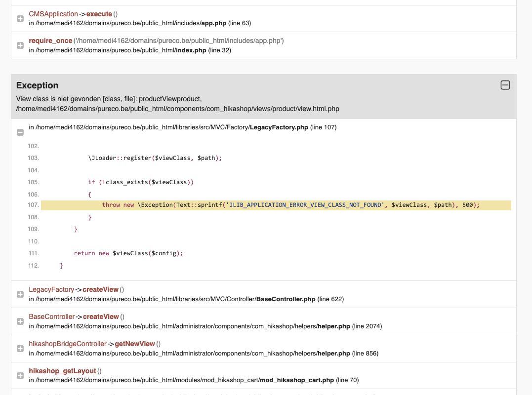Click the require_once function name

pos(50,41)
